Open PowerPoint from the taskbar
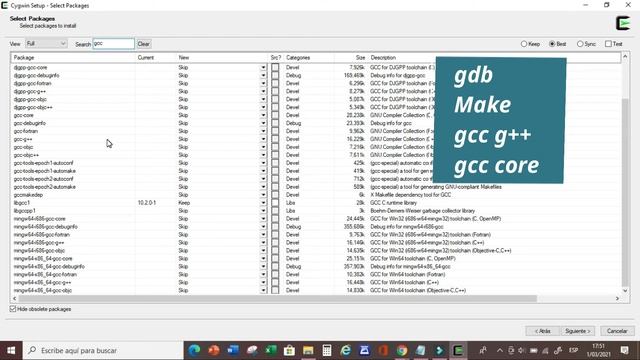The image size is (640, 360). tap(213, 350)
